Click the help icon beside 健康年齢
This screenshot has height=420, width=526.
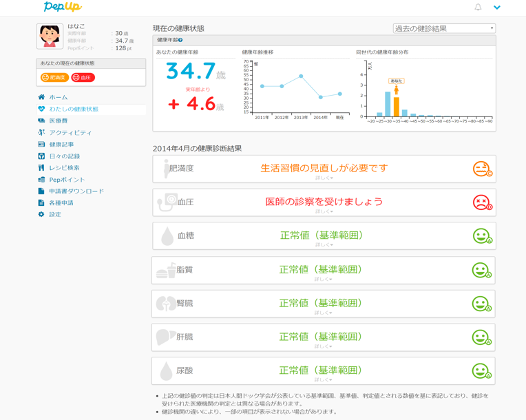click(x=180, y=41)
